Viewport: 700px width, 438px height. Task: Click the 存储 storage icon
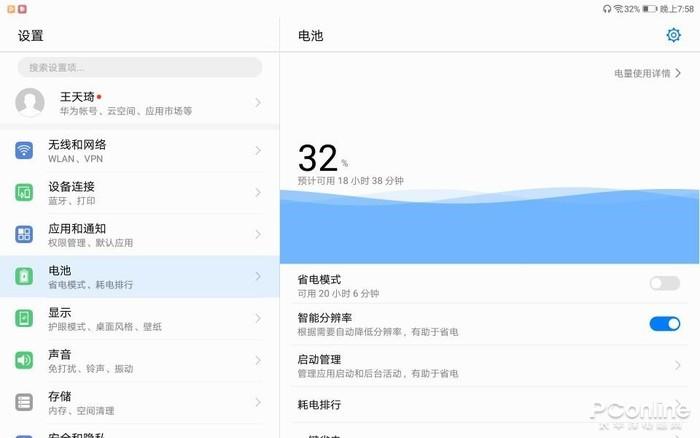24,402
